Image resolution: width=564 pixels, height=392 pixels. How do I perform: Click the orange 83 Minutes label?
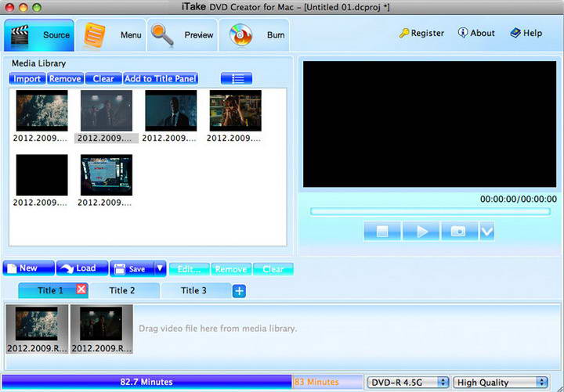[316, 382]
